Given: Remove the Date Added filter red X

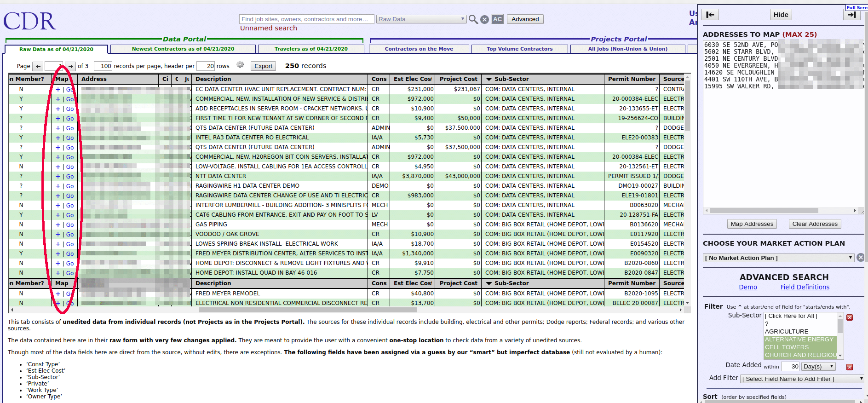Looking at the screenshot, I should 850,367.
